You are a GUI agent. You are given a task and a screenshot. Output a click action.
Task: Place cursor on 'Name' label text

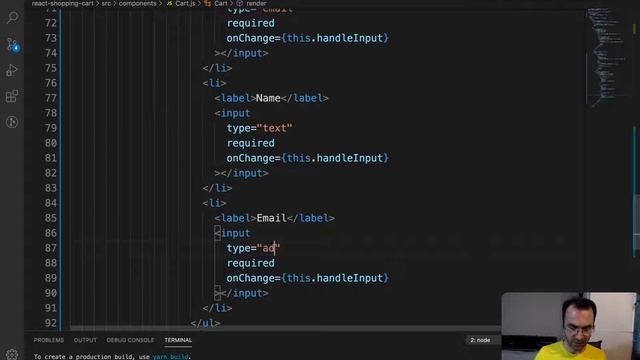pyautogui.click(x=268, y=98)
